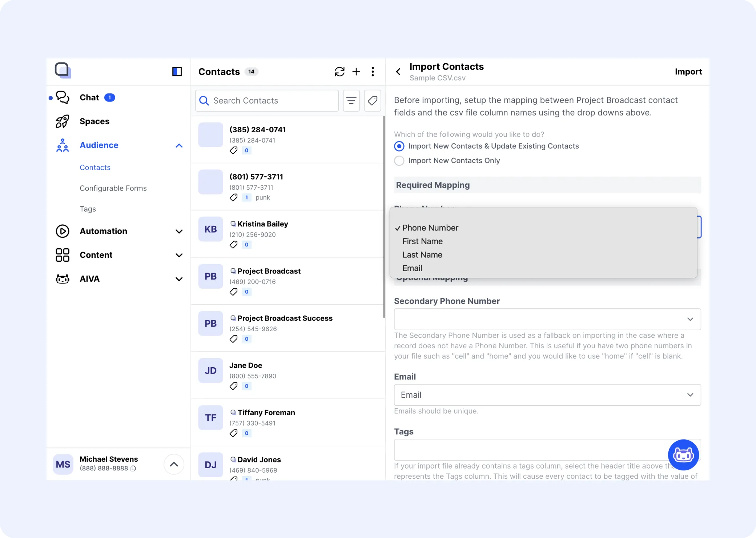The image size is (756, 538).
Task: Open the floating AIVA assistant button
Action: click(x=683, y=455)
